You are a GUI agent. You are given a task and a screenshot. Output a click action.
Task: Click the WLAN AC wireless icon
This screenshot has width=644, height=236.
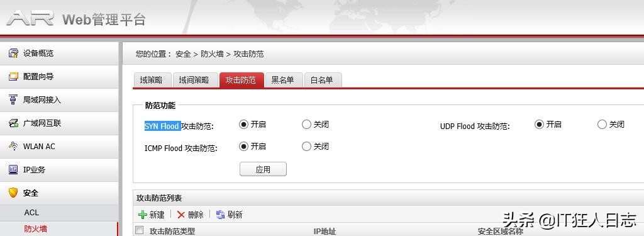click(x=14, y=146)
